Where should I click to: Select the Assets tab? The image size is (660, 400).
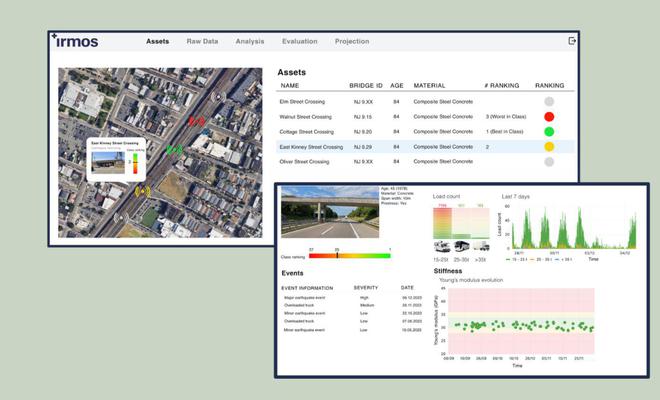(157, 41)
